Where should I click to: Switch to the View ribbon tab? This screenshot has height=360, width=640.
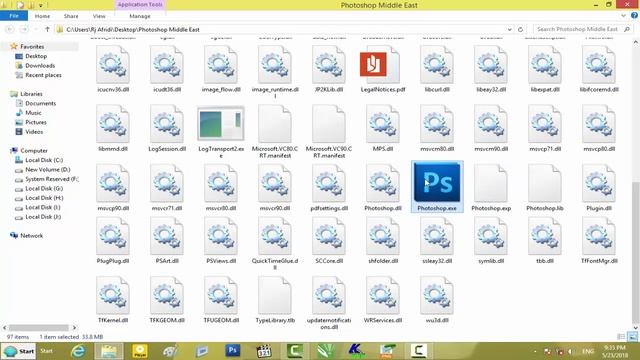pos(99,16)
